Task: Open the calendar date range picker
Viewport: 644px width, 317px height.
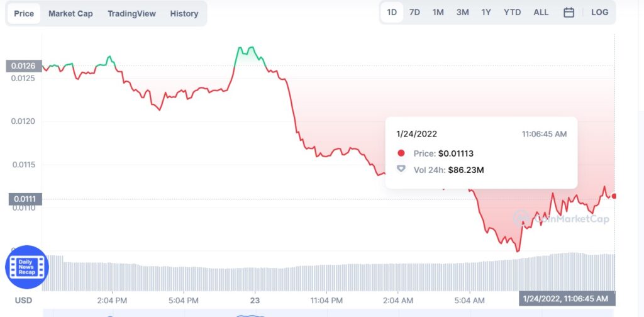Action: point(569,13)
